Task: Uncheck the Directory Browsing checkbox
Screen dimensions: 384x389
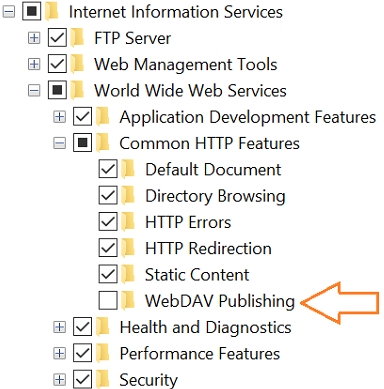Action: click(108, 195)
